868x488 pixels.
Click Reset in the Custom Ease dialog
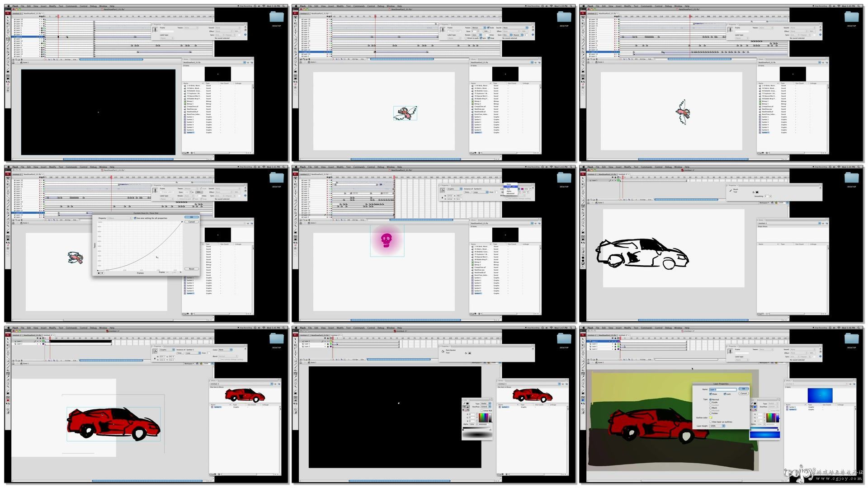click(192, 269)
